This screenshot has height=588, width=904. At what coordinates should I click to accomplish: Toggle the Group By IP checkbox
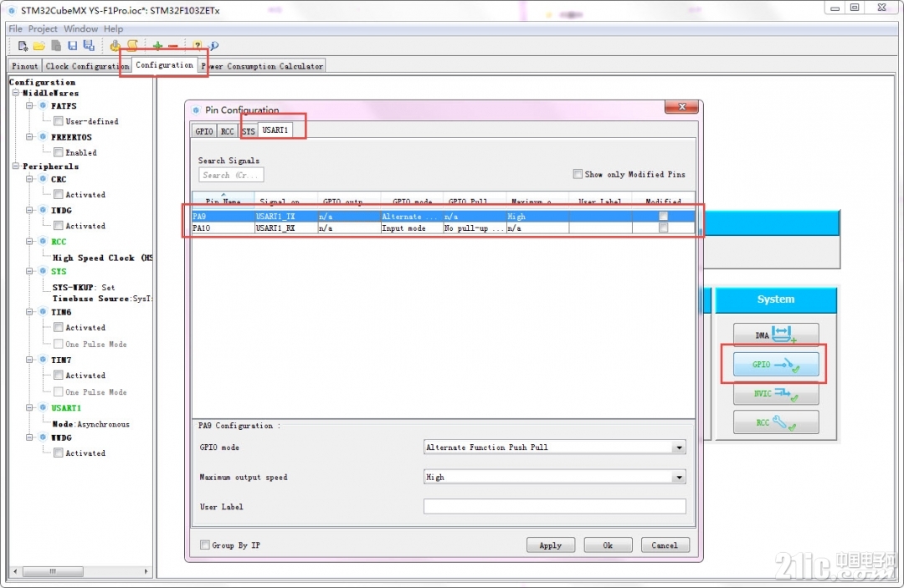[205, 545]
